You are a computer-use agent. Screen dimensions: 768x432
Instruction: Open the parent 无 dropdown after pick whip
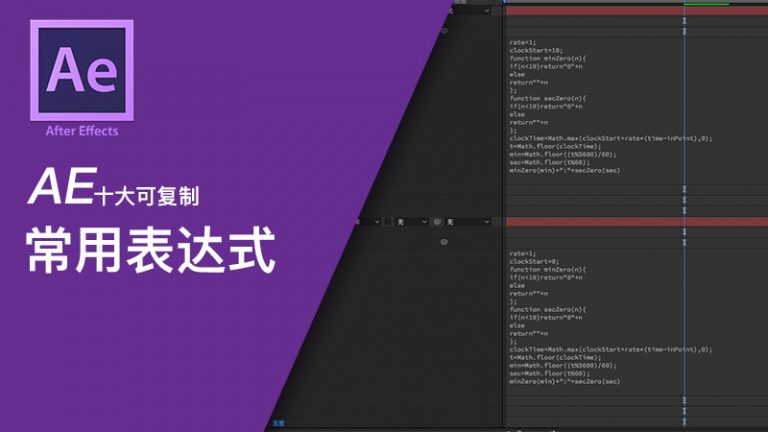tap(467, 222)
